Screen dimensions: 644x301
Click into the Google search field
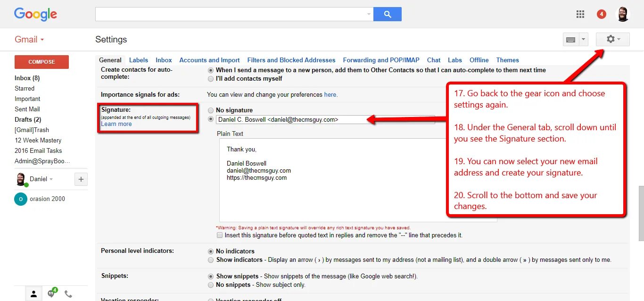[230, 14]
